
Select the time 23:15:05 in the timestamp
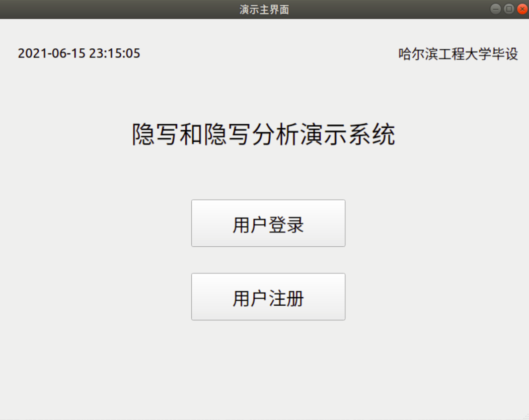tap(114, 53)
